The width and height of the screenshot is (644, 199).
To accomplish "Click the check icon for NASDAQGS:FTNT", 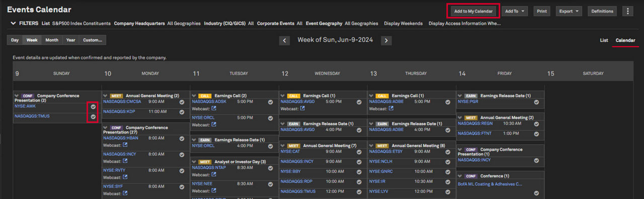I will click(536, 134).
